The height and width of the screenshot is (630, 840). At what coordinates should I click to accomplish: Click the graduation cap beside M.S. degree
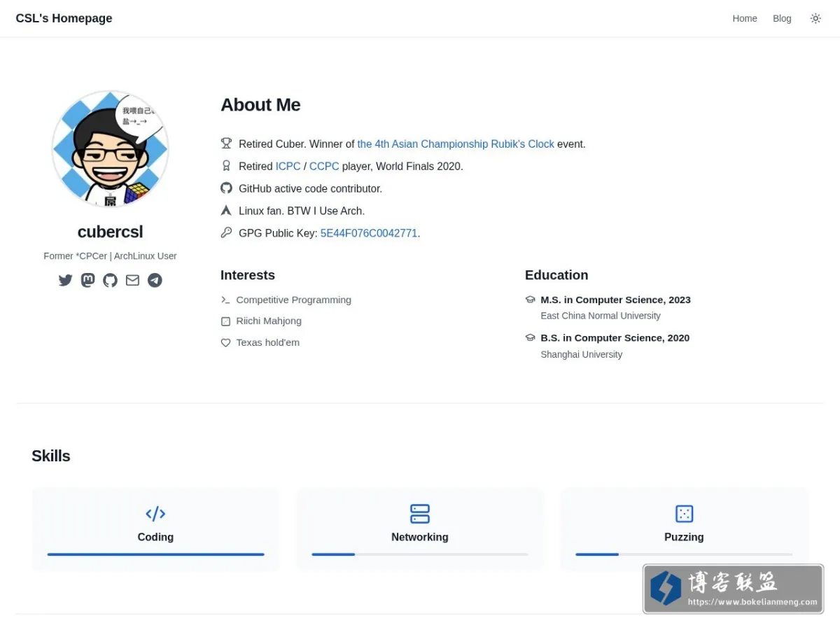click(x=530, y=300)
